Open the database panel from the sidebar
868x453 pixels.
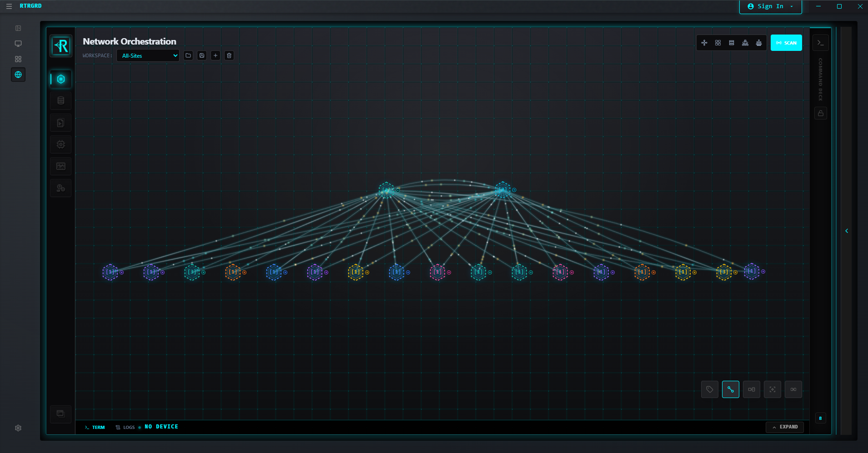click(60, 100)
